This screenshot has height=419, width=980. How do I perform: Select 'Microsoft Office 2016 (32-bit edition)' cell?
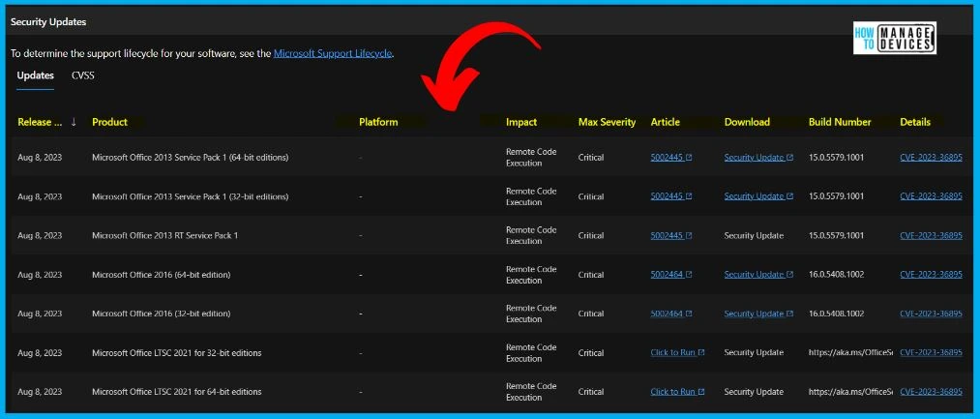(x=162, y=314)
